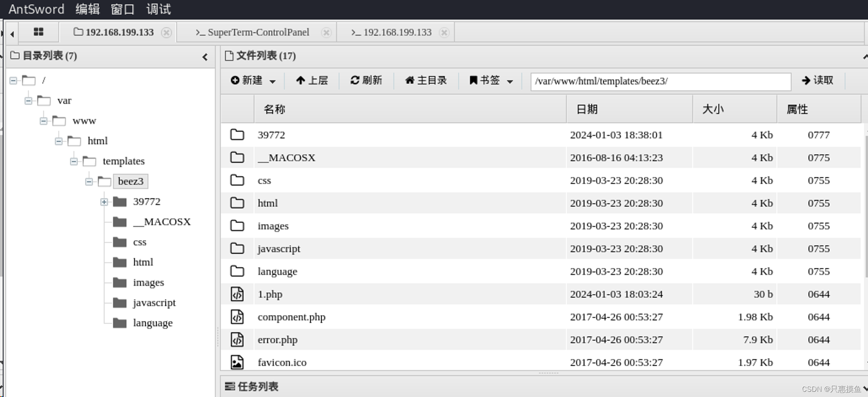Select the 1.php file name
The width and height of the screenshot is (868, 397).
point(270,294)
